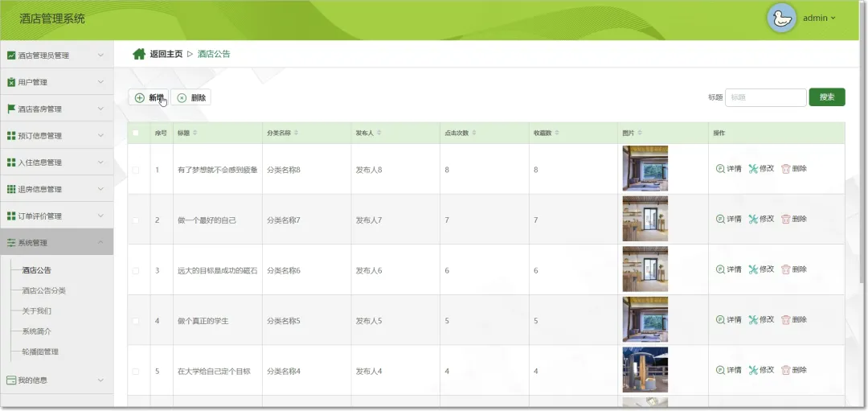868x411 pixels.
Task: Open the image thumbnail in row 5
Action: pos(645,370)
